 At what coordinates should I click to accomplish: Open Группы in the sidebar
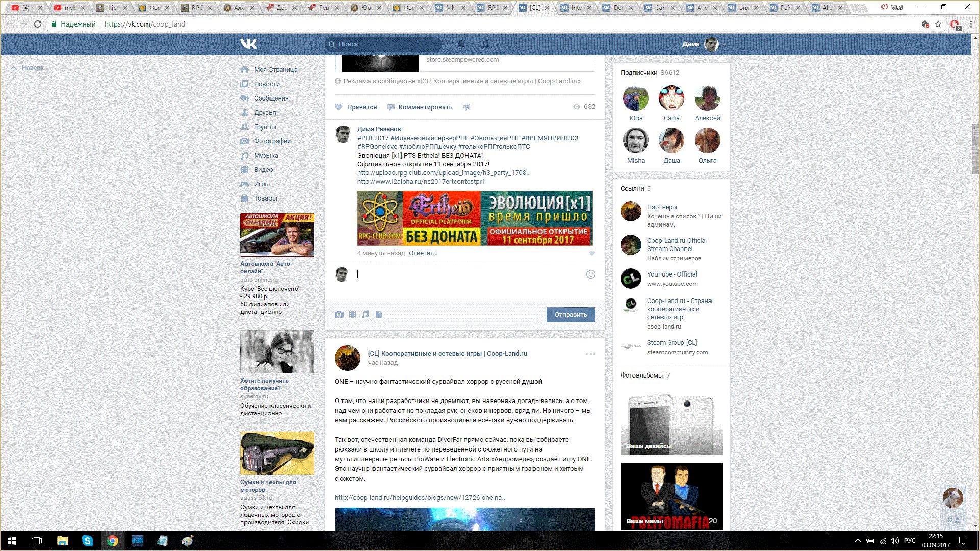pos(258,127)
